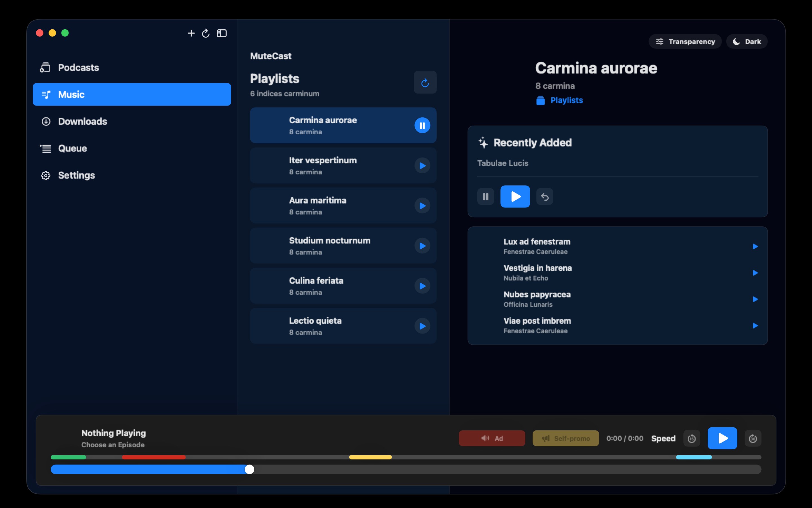Skip back 15 seconds
The height and width of the screenshot is (508, 812).
[x=692, y=439]
